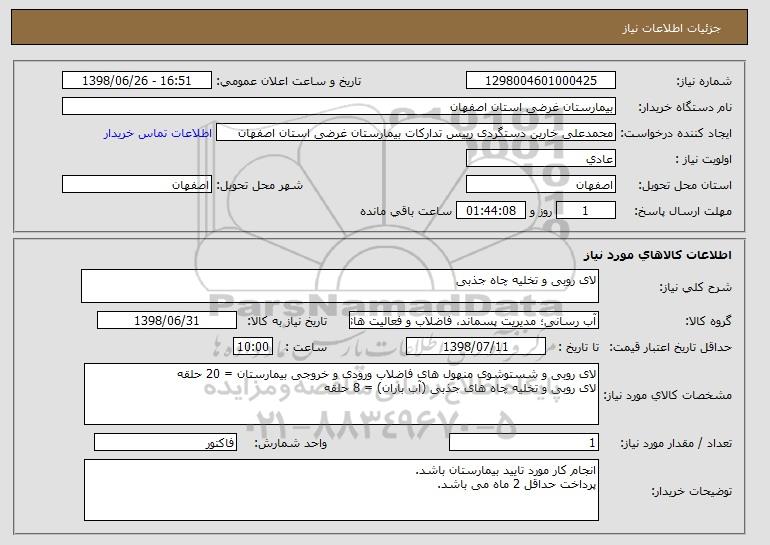This screenshot has width=770, height=545.
Task: Click delivery city field اصفهان
Action: (x=137, y=185)
